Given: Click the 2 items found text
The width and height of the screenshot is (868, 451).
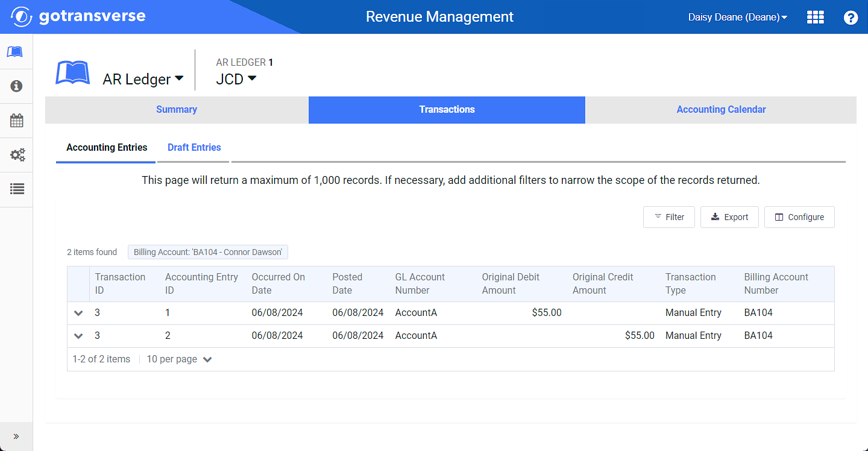Looking at the screenshot, I should [92, 252].
